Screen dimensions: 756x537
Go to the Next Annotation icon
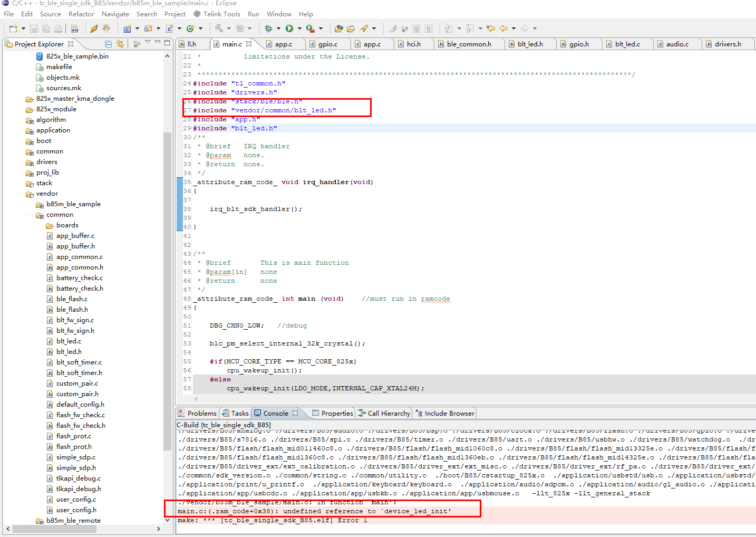(x=448, y=28)
